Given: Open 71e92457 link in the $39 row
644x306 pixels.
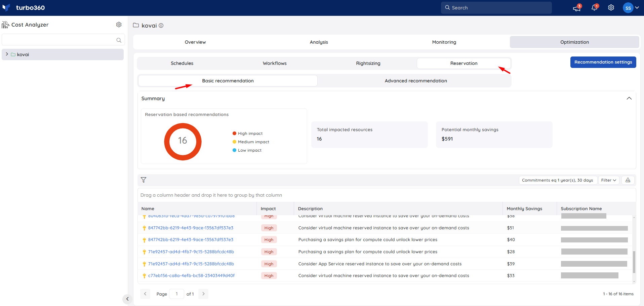Looking at the screenshot, I should [191, 264].
